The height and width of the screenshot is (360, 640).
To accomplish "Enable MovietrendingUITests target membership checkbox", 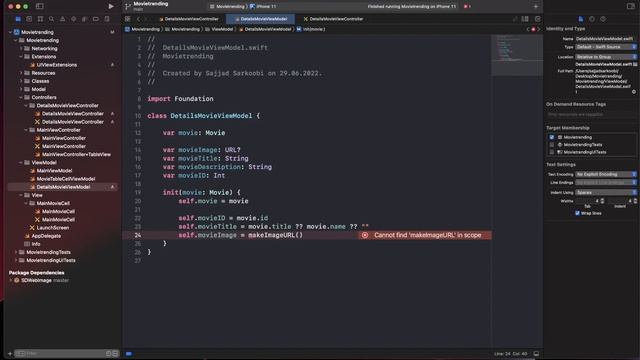I will click(x=552, y=152).
